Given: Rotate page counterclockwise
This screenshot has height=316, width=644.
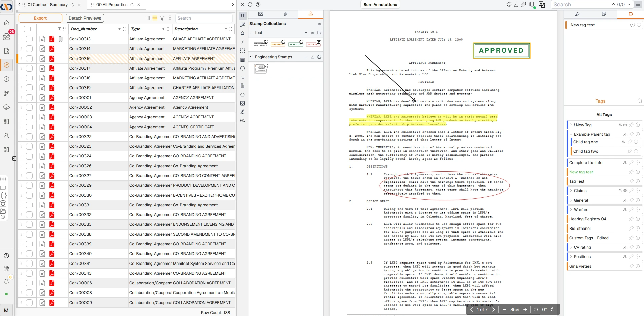Looking at the screenshot, I should pyautogui.click(x=536, y=309).
